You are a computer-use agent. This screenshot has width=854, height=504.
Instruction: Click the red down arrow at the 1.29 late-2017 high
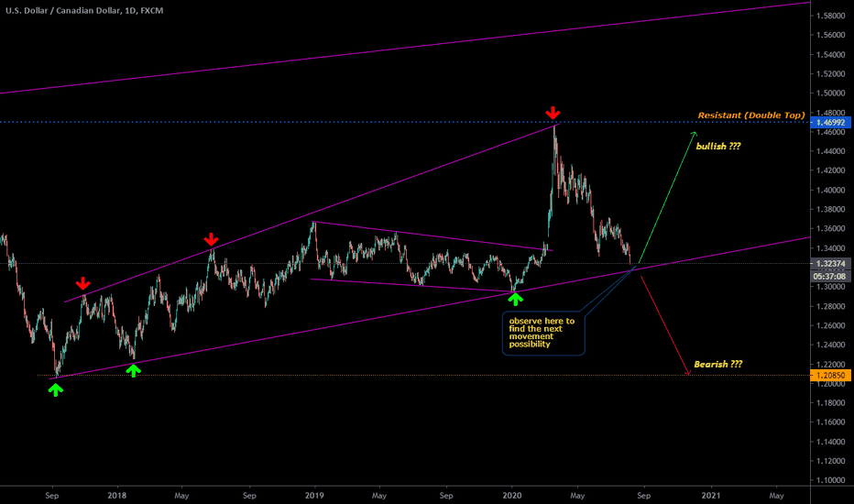[82, 283]
